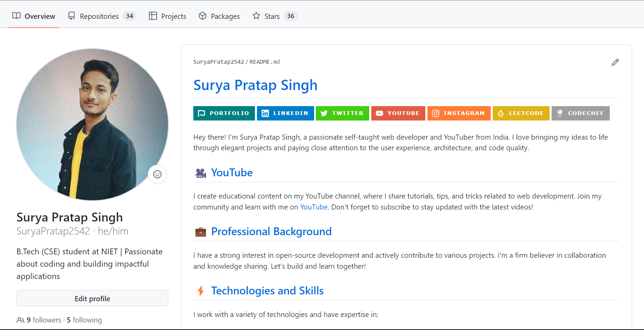
Task: Click the briefcase emoji by Professional Background
Action: [201, 232]
